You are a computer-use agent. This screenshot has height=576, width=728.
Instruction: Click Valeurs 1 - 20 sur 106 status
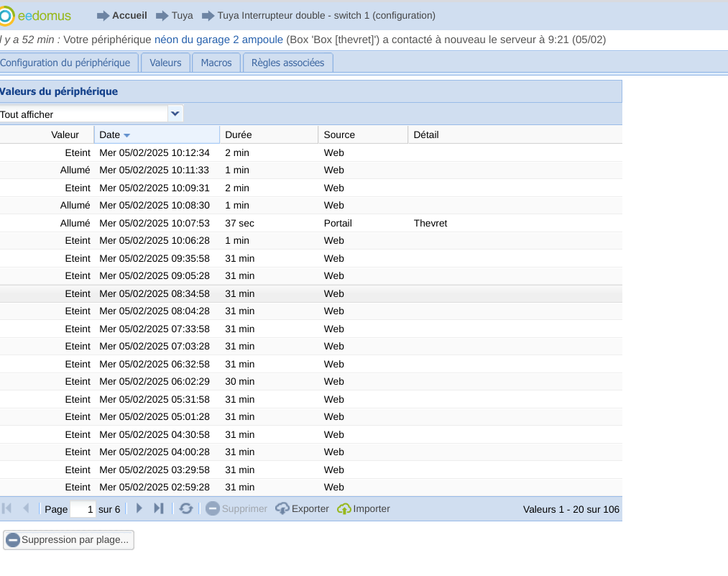(571, 510)
